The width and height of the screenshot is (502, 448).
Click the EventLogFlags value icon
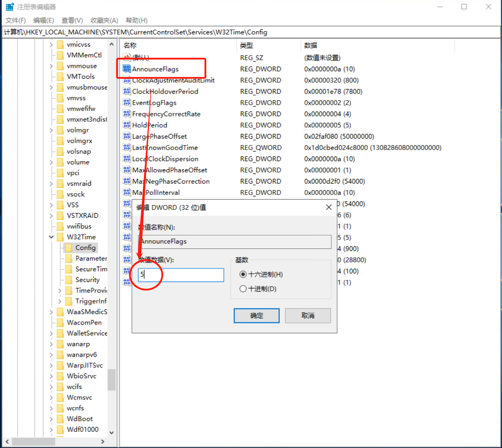[x=126, y=103]
